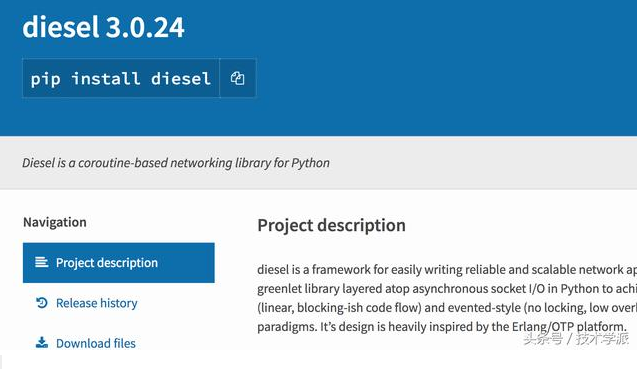Click the line starting 'diesel is a framework'

[447, 269]
